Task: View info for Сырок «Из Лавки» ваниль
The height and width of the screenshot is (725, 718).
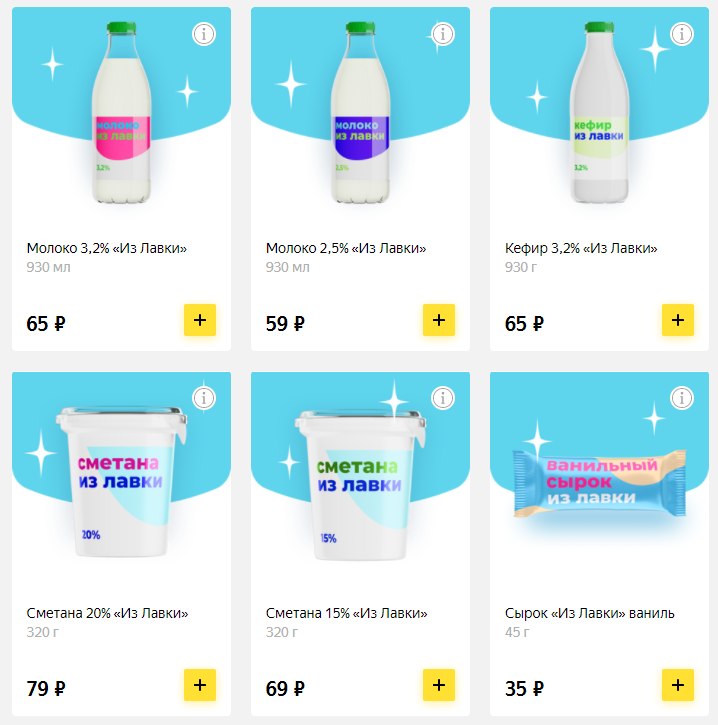Action: point(682,398)
